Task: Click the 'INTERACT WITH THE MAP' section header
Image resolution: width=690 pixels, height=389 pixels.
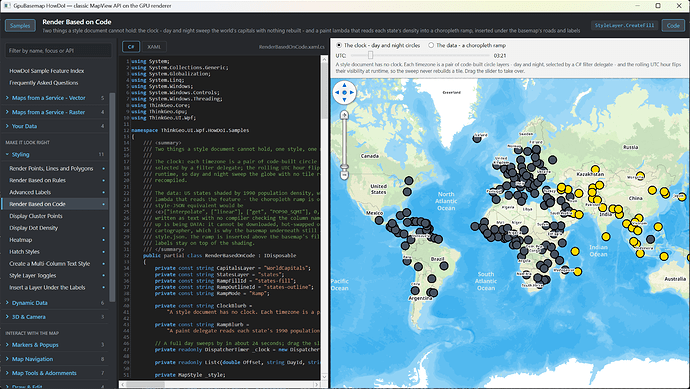Action: point(32,333)
